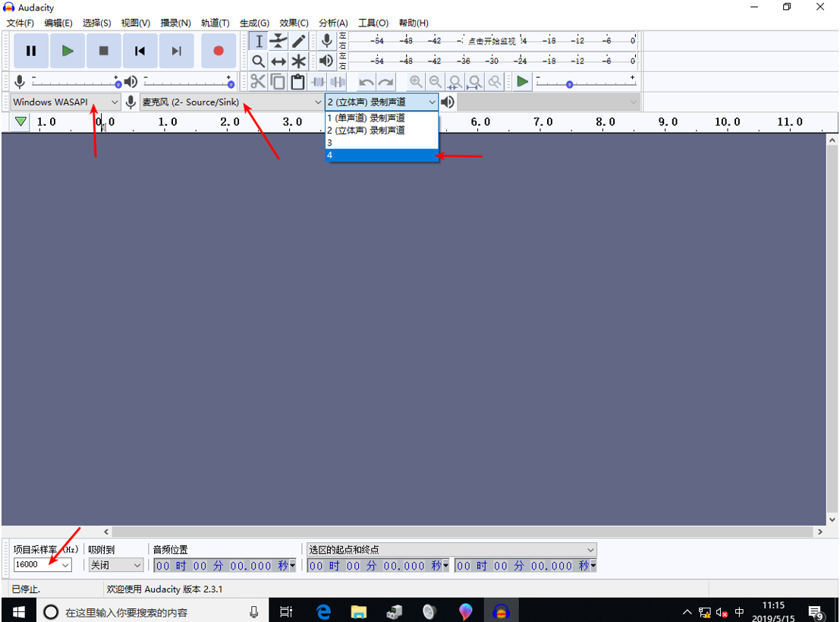Click the Stop transport button

104,51
